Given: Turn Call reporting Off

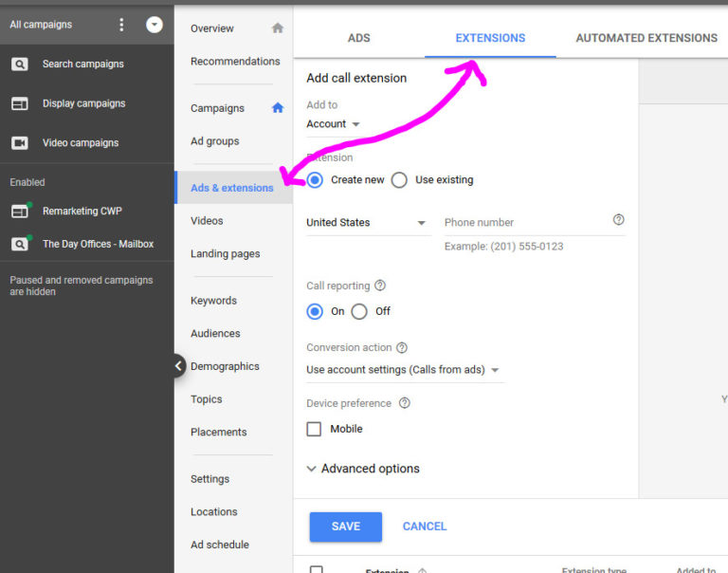Looking at the screenshot, I should point(359,311).
